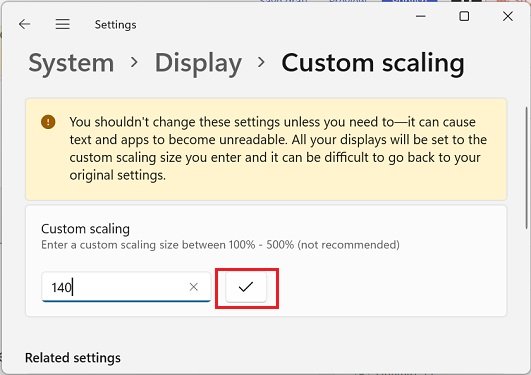Click into the 140 scaling input field

tap(126, 287)
